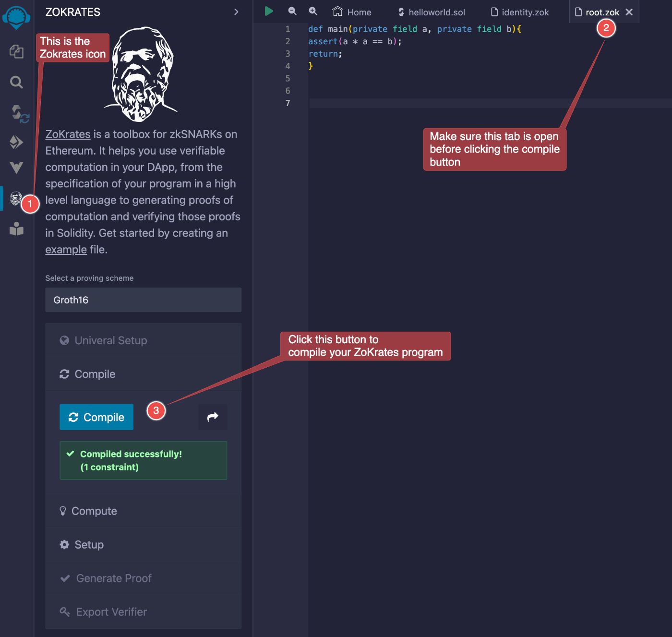Zoom in the editor font

tap(313, 12)
